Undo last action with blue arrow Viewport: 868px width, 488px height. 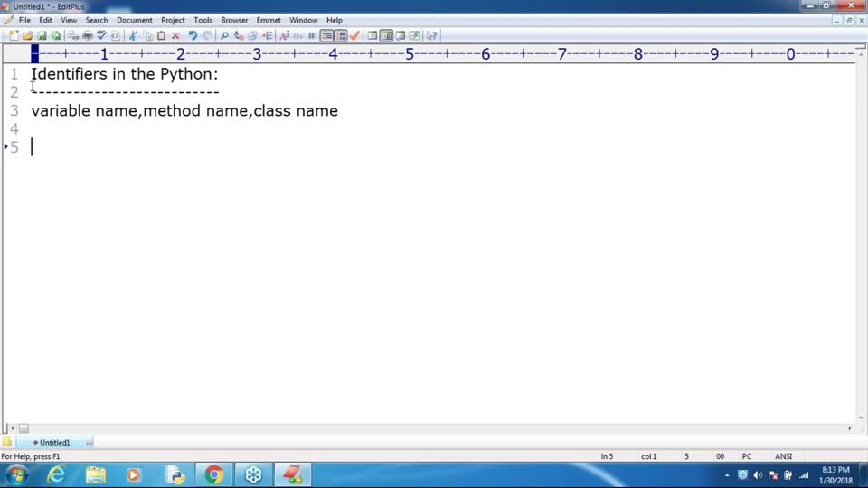pyautogui.click(x=193, y=36)
